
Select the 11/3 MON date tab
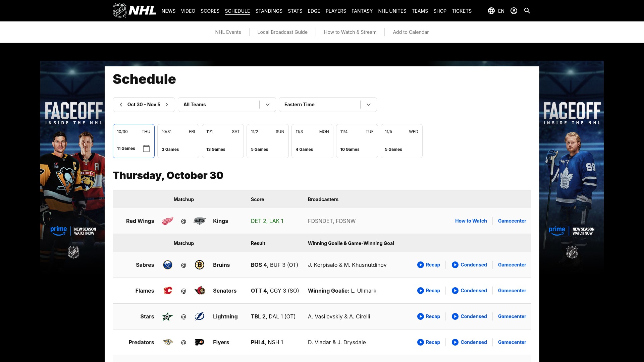(312, 141)
